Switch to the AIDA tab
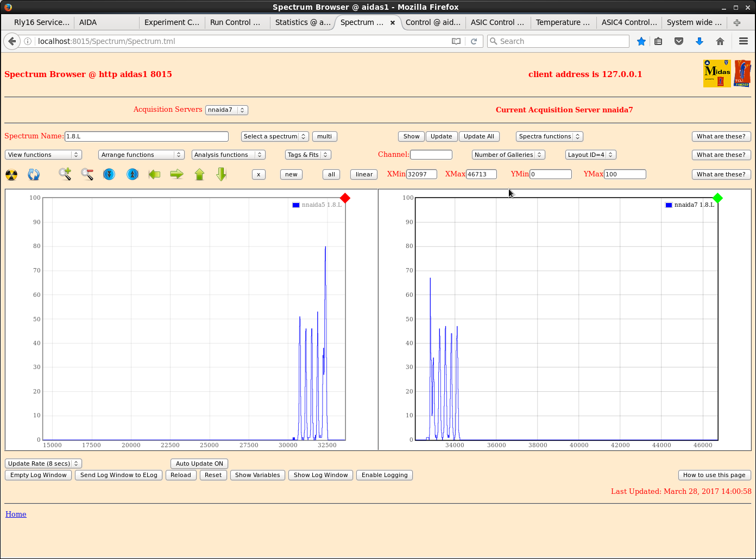The height and width of the screenshot is (559, 756). pyautogui.click(x=106, y=22)
